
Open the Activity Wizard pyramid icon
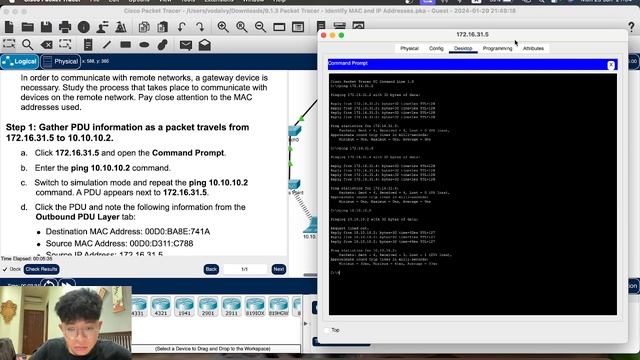[x=121, y=27]
